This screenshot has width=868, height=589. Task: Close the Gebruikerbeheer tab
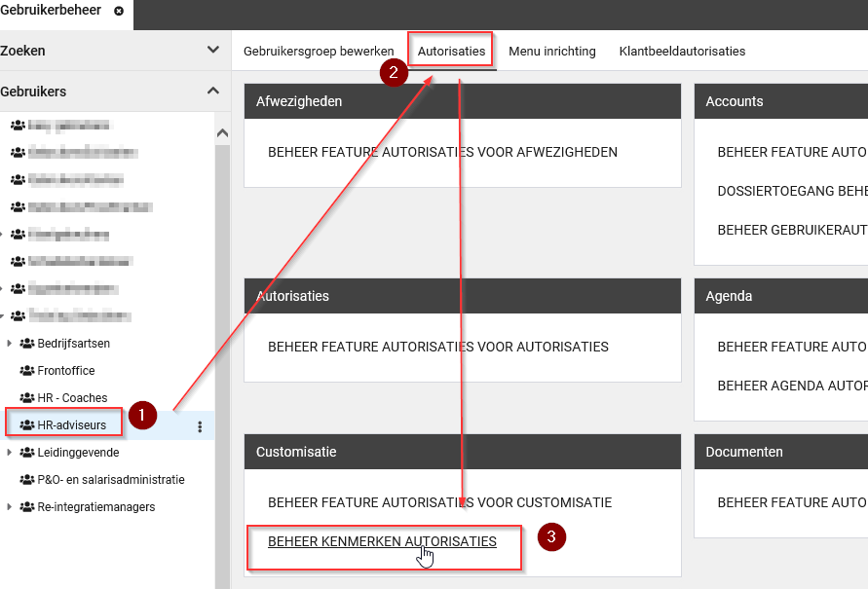(119, 11)
